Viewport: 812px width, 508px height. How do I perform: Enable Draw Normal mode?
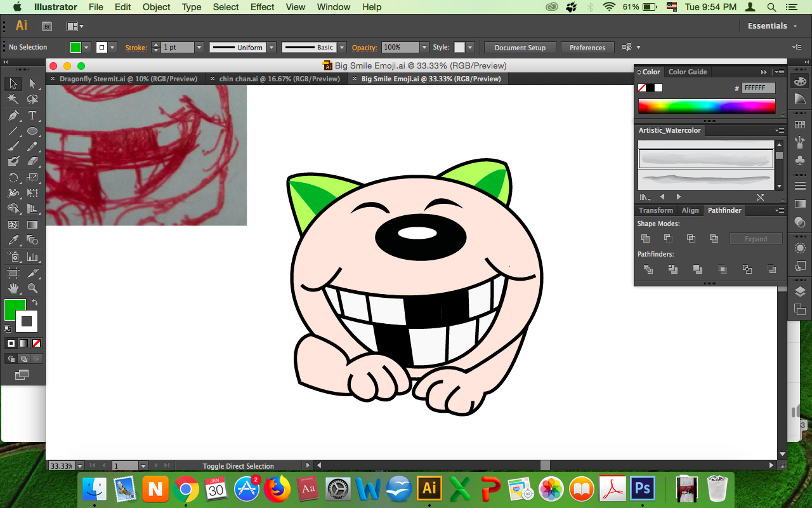[11, 359]
